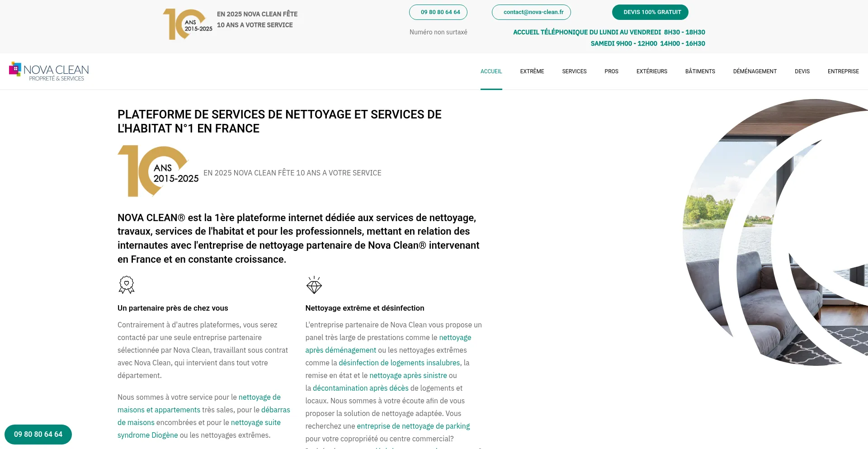This screenshot has height=449, width=868.
Task: Open the Services menu
Action: 574,71
